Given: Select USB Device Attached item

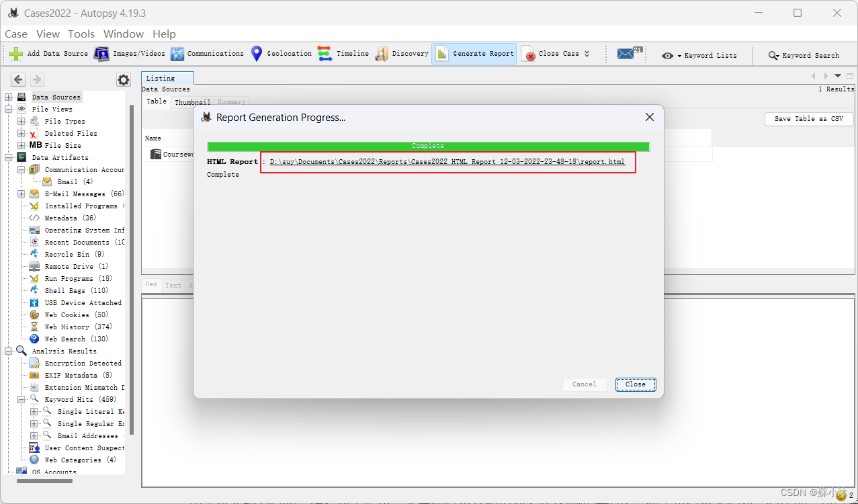Looking at the screenshot, I should pyautogui.click(x=83, y=303).
